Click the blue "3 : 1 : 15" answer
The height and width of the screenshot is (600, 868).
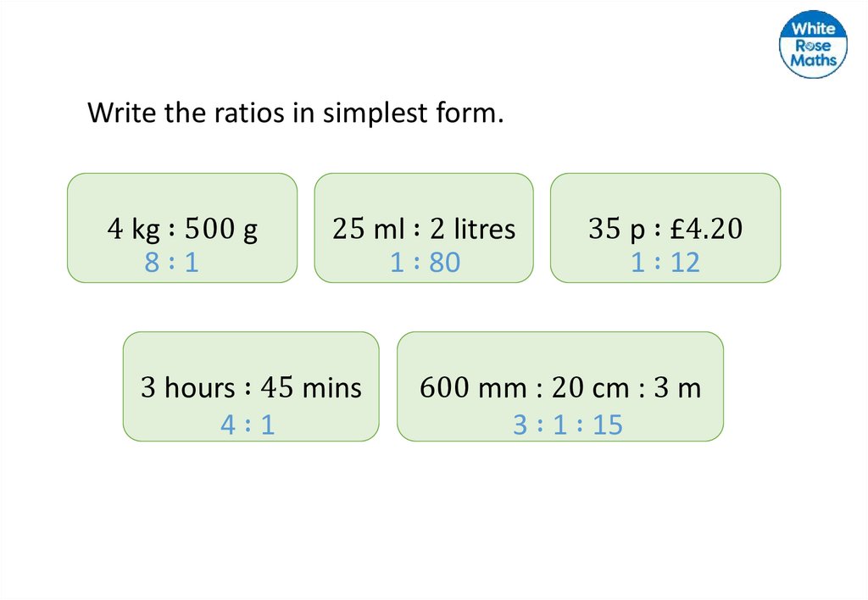pyautogui.click(x=567, y=425)
